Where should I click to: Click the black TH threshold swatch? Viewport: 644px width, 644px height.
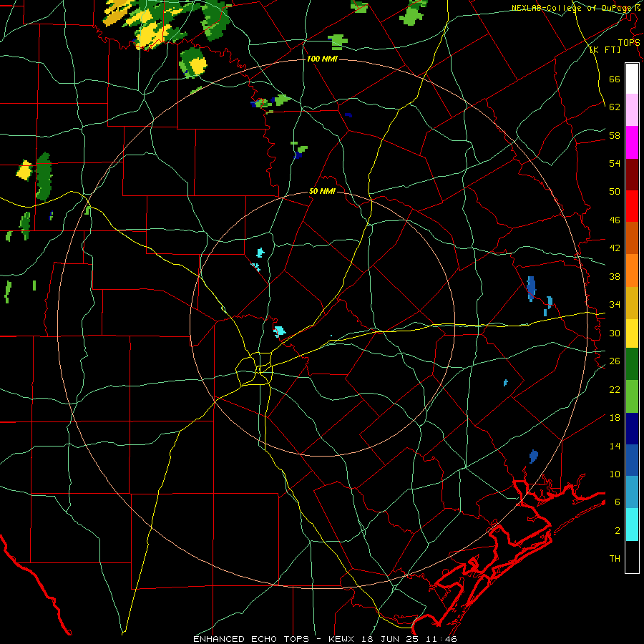click(632, 557)
